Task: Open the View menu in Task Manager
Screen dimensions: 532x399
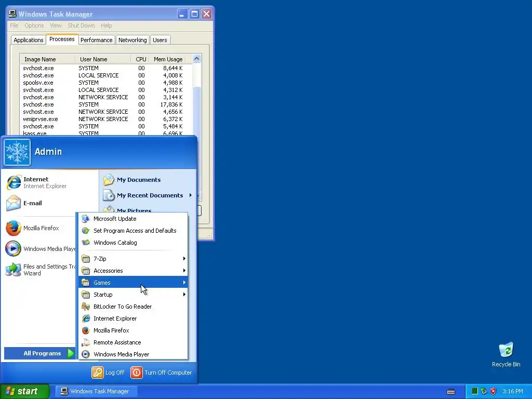Action: [x=56, y=25]
